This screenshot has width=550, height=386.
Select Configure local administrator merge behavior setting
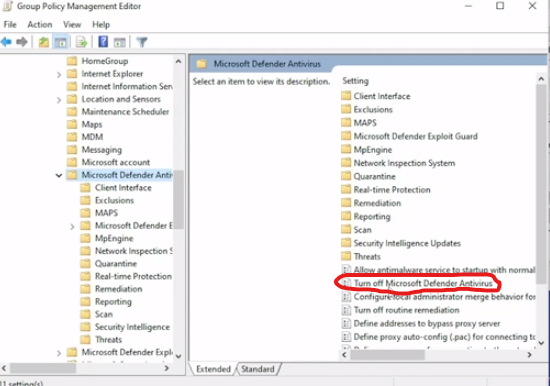click(444, 297)
